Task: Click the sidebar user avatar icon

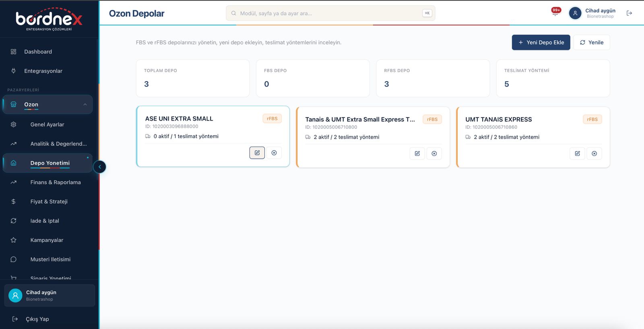Action: [x=15, y=296]
